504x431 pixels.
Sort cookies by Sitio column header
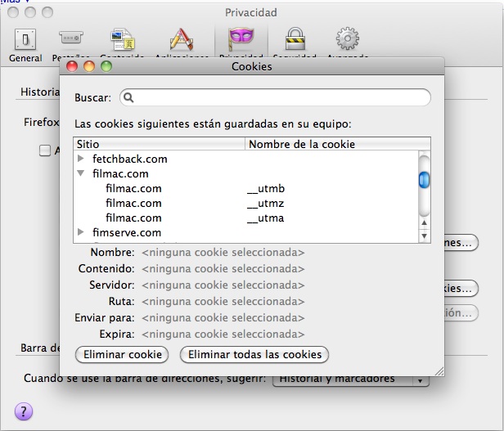point(160,144)
